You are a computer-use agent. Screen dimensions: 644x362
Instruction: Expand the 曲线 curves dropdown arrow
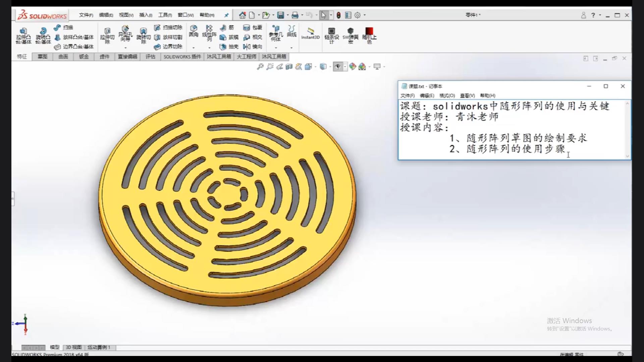coord(292,48)
